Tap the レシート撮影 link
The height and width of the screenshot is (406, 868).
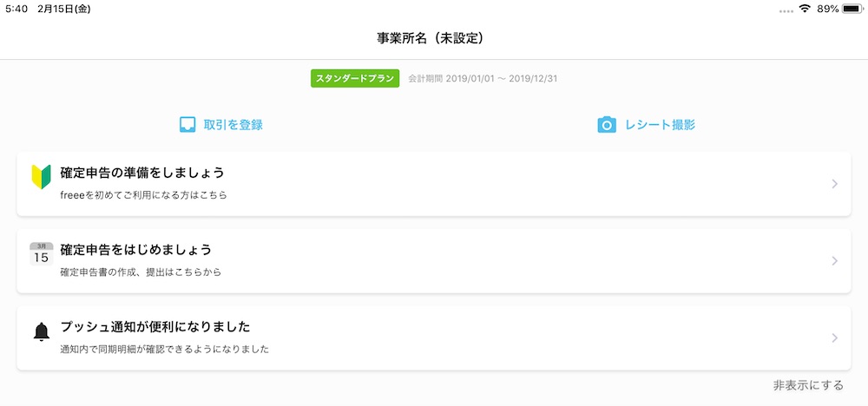point(660,125)
